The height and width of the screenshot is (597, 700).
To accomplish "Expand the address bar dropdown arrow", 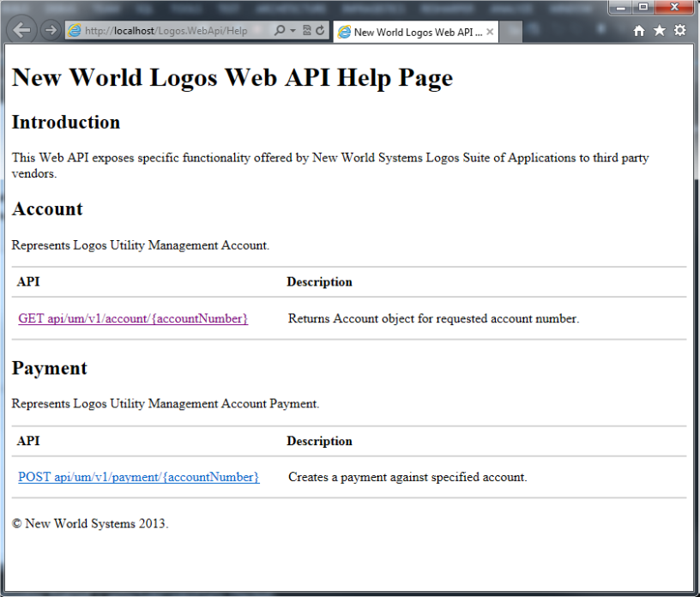I will 293,31.
